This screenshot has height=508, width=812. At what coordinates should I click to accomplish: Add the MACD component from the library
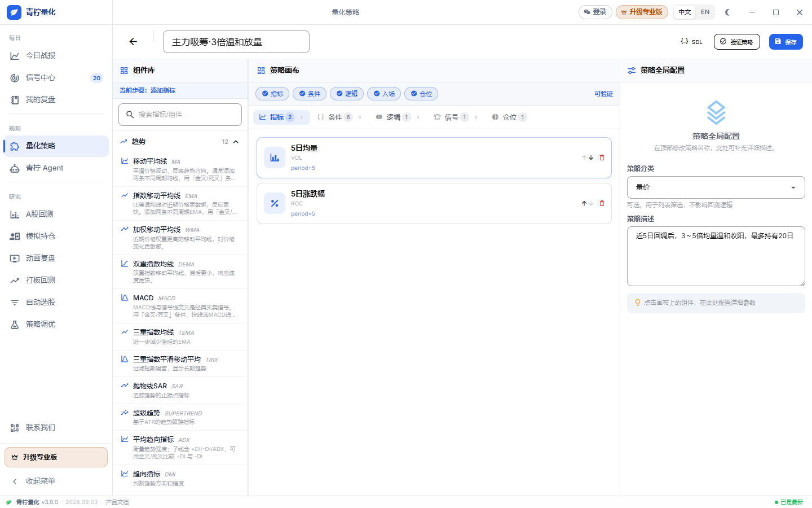tap(180, 306)
